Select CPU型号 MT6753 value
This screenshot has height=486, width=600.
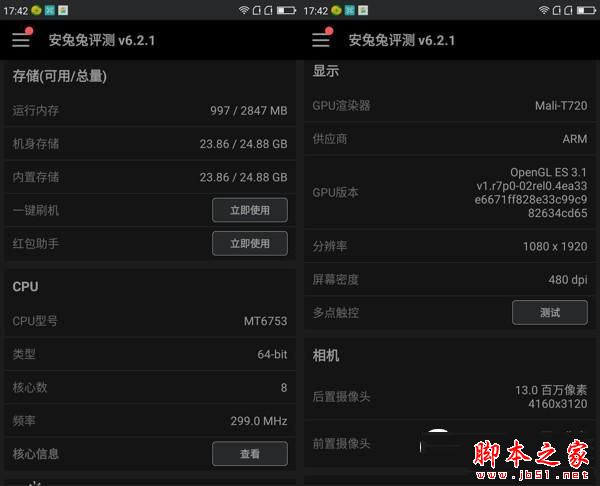tap(266, 321)
